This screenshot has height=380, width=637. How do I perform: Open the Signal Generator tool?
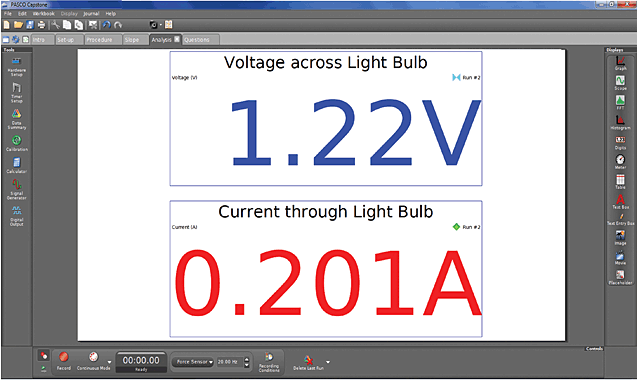pos(16,189)
